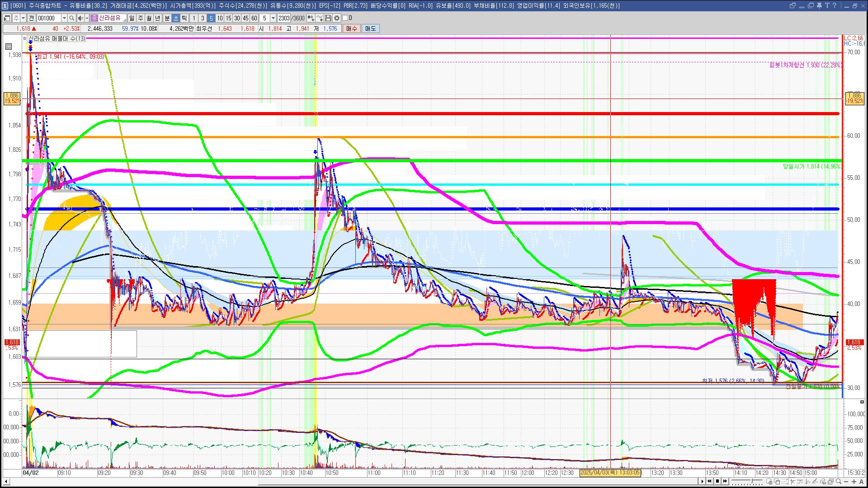
Task: Click the candle count 2303 input field
Action: (284, 18)
